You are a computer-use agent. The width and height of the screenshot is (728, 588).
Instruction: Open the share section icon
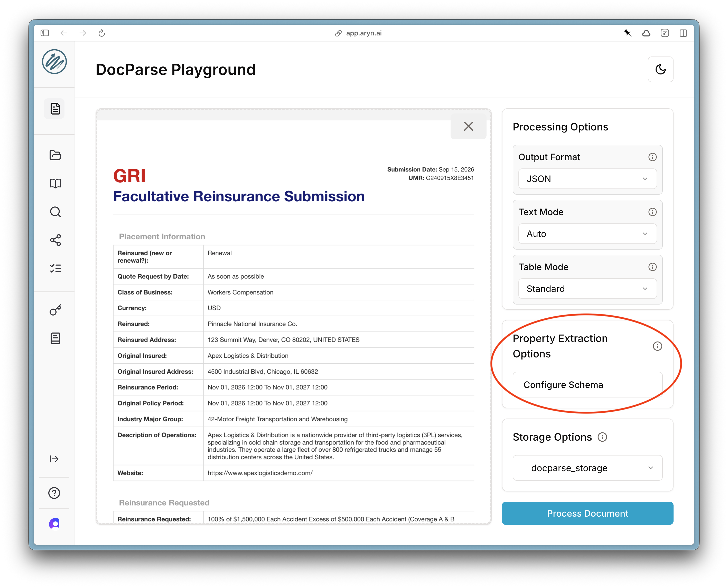[55, 240]
